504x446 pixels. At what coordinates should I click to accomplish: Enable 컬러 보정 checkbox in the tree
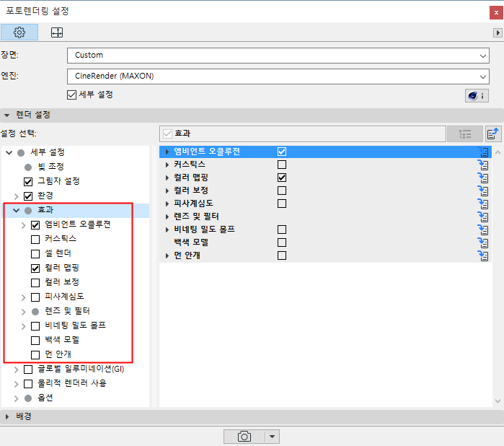[x=35, y=282]
